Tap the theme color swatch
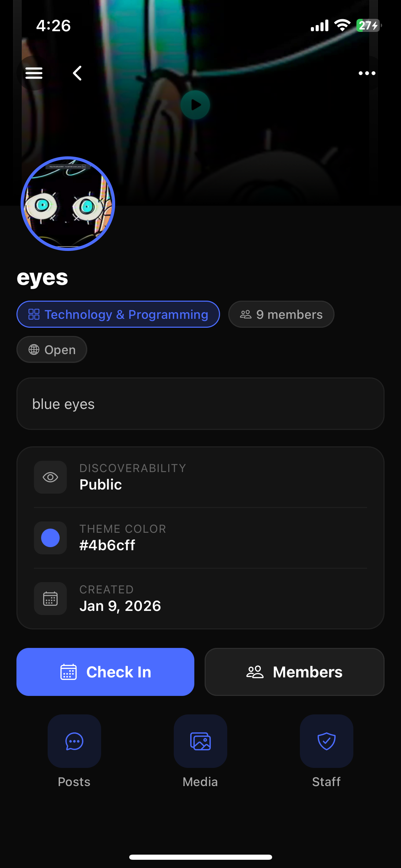Screen dimensions: 401x868 point(50,538)
